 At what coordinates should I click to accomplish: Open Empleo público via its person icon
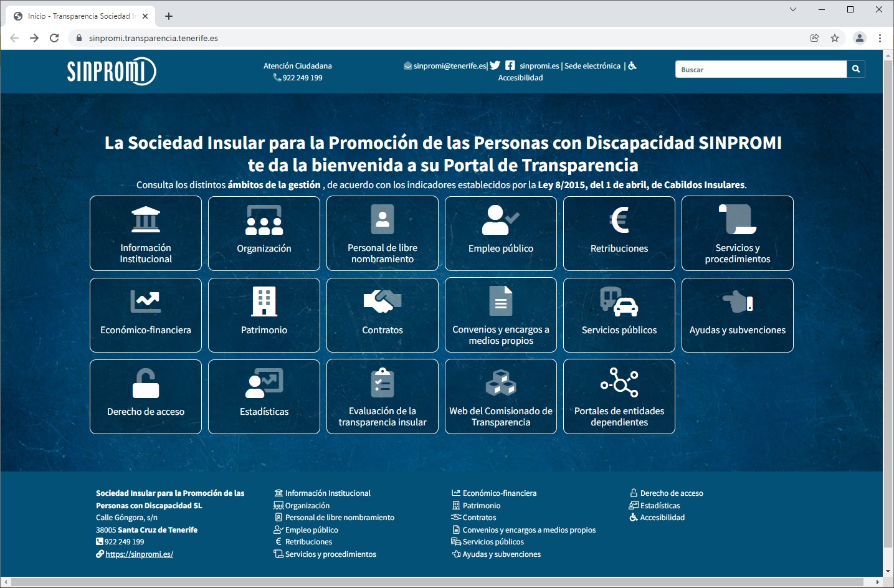coord(500,219)
